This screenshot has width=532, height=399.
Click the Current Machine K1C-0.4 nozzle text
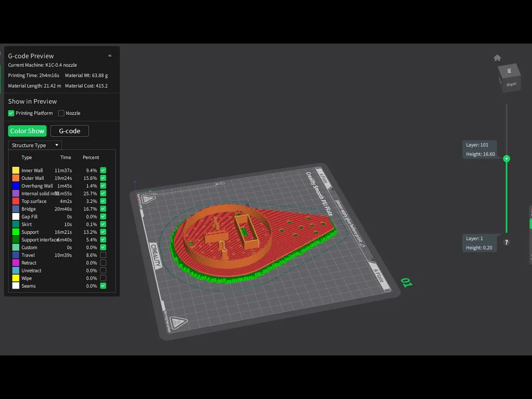pyautogui.click(x=42, y=65)
